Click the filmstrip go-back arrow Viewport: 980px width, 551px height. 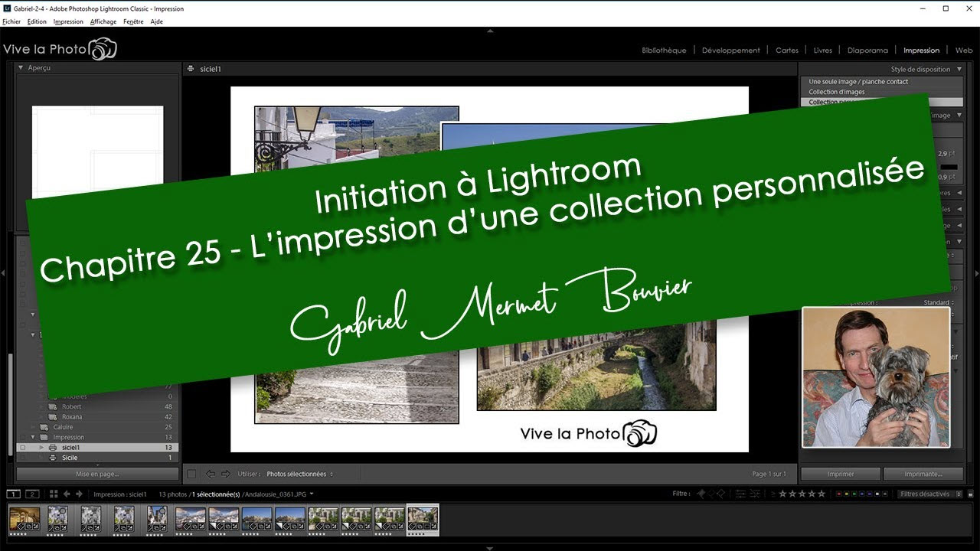coord(67,494)
